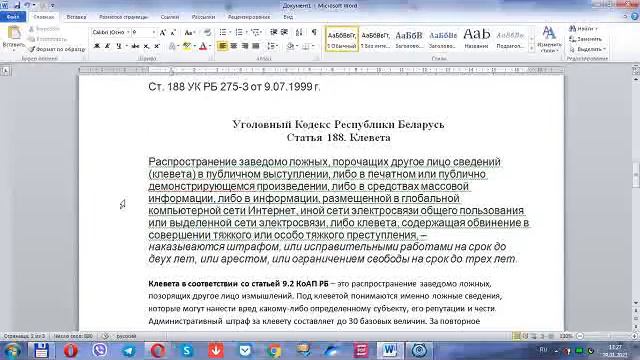This screenshot has height=360, width=640.
Task: Open Telegram from the taskbar
Action: (x=129, y=351)
